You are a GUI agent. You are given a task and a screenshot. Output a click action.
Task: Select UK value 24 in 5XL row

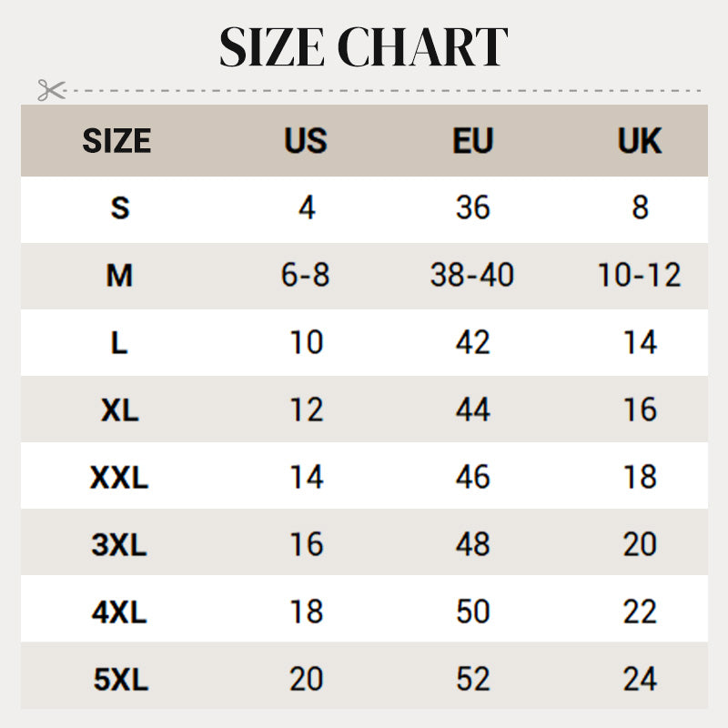(x=640, y=680)
